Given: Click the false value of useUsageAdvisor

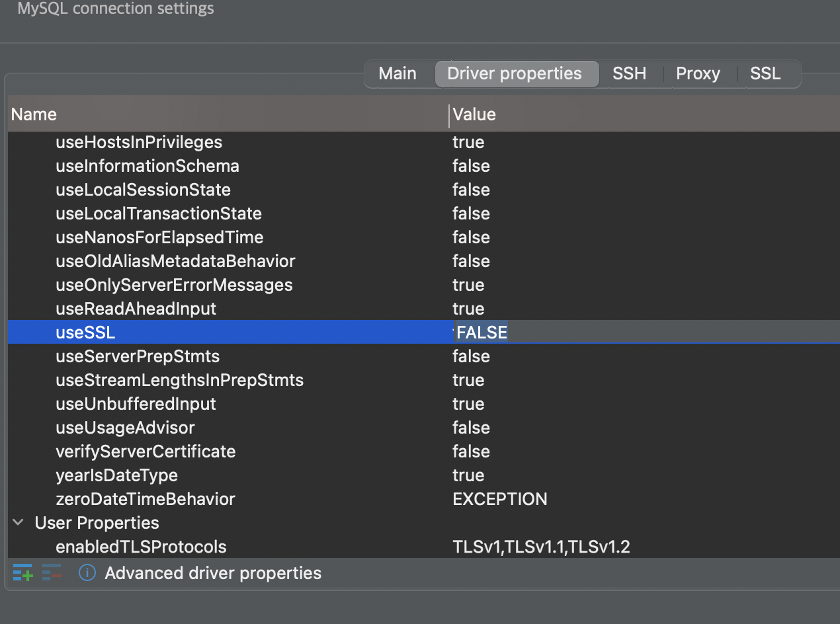Looking at the screenshot, I should coord(471,428).
